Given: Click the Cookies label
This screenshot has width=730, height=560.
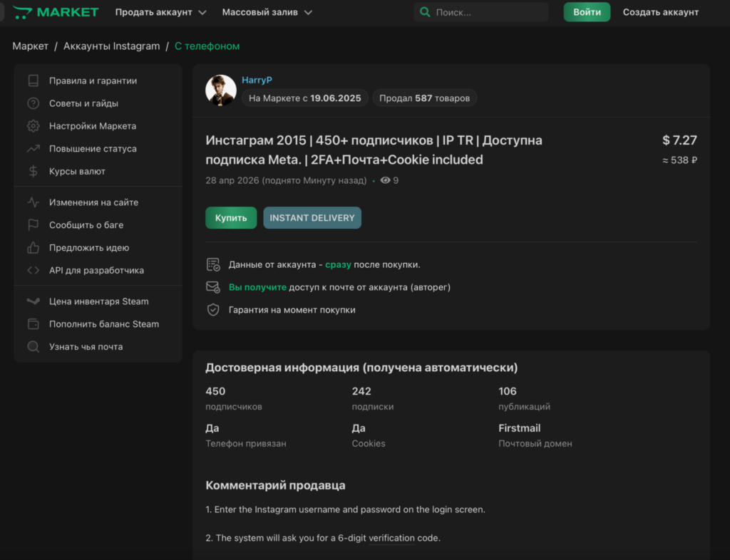Looking at the screenshot, I should click(x=369, y=444).
